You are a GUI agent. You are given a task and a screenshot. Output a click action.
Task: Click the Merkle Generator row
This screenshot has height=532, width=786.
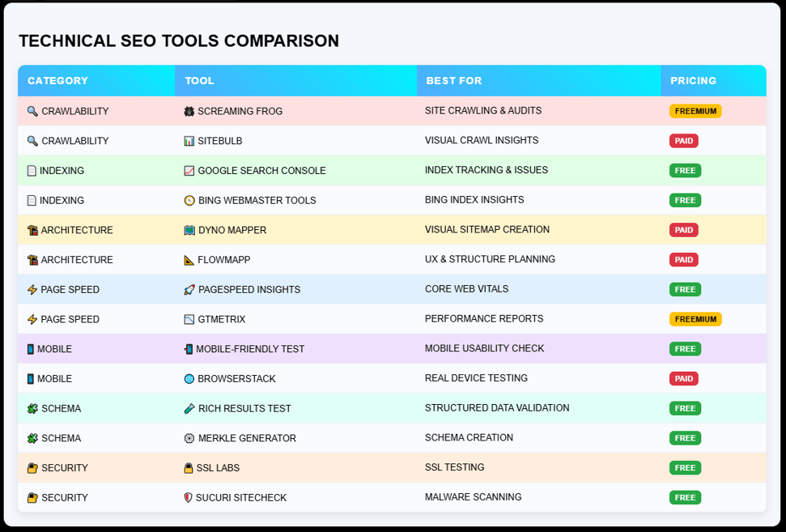pyautogui.click(x=393, y=437)
